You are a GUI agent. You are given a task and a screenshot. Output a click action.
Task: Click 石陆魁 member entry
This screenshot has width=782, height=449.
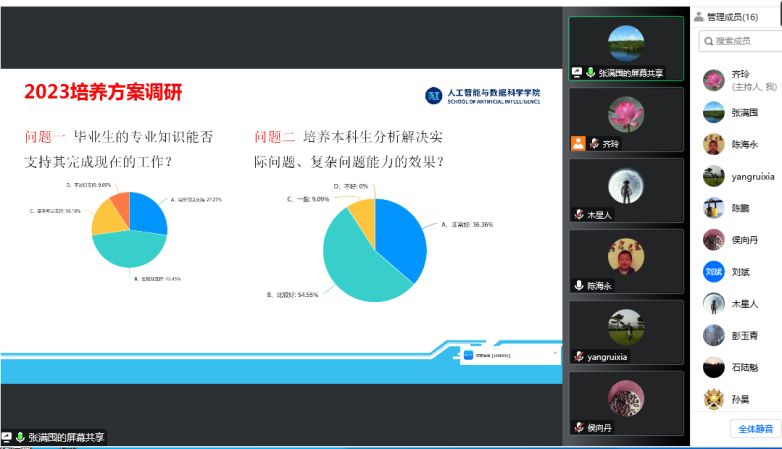click(740, 367)
